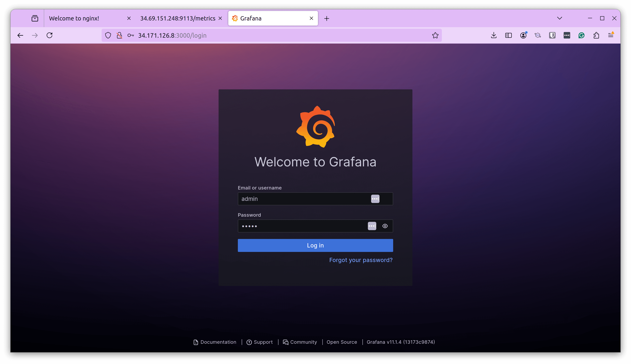
Task: Open the Firefox application hamburger menu
Action: click(x=611, y=35)
